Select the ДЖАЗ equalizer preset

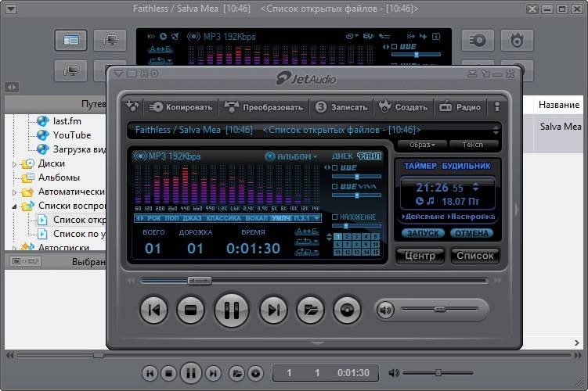coord(193,218)
